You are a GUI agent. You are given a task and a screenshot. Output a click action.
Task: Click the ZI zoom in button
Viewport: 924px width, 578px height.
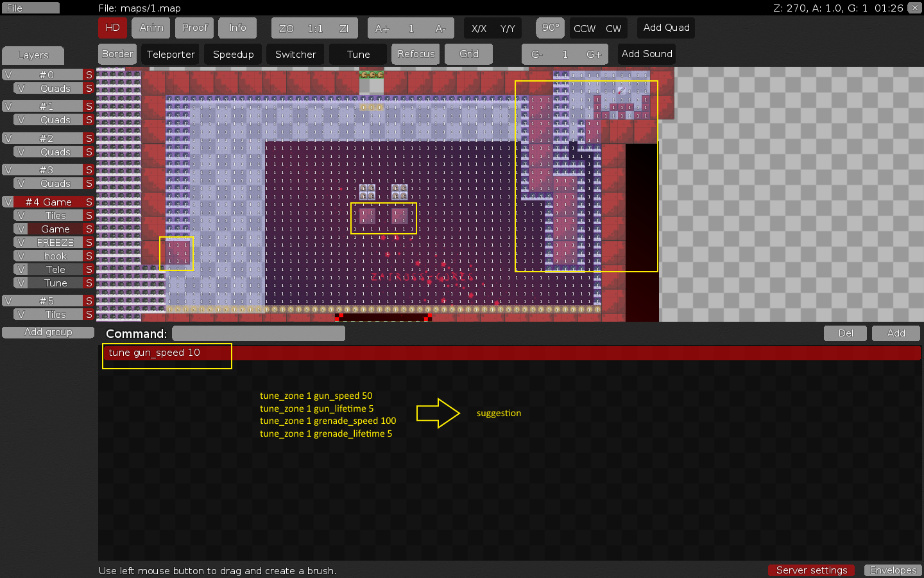pos(344,28)
